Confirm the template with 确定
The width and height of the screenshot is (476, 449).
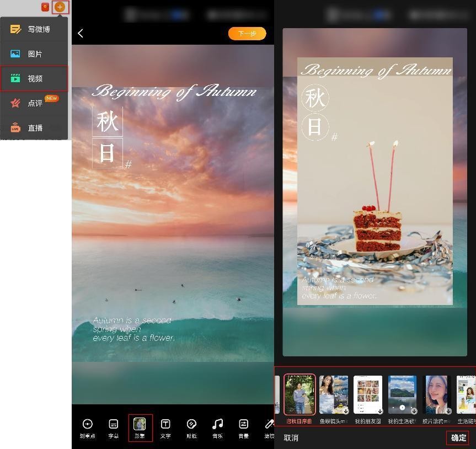458,438
